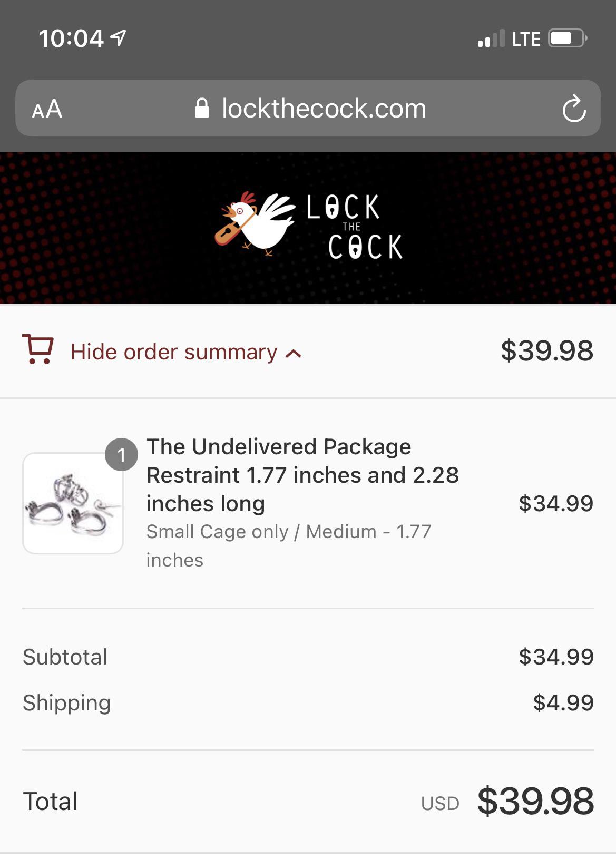Tap the shopping cart icon

pyautogui.click(x=38, y=349)
